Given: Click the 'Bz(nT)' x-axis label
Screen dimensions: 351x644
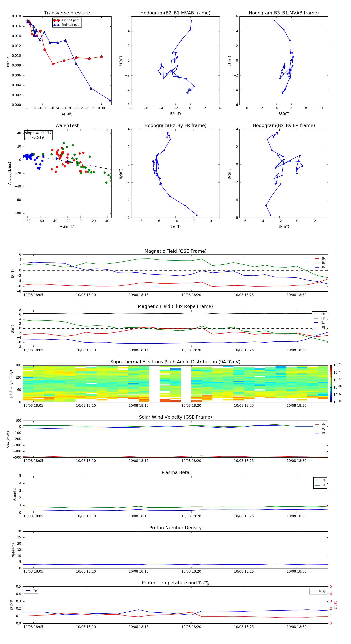Looking at the screenshot, I should pos(175,227).
